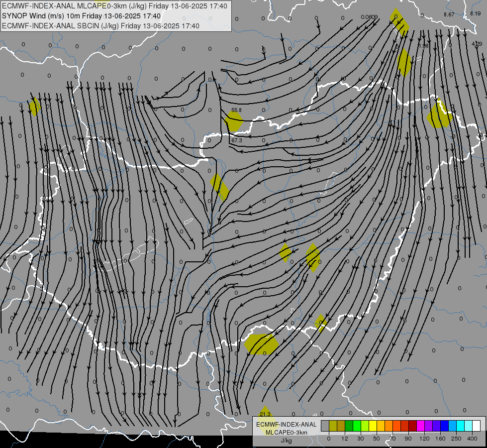This screenshot has height=448, width=487.
Task: Click the olive hexagon beside the 55.8 label
Action: click(234, 121)
